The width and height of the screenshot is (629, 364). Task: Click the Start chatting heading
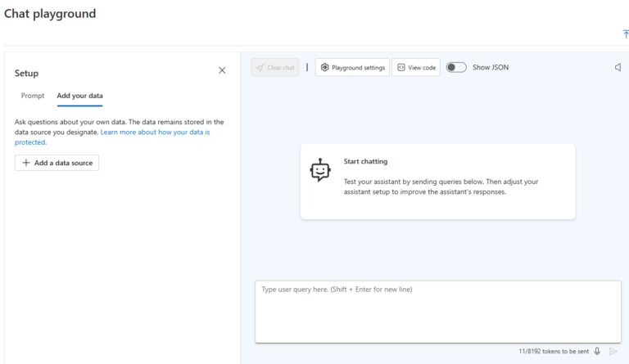coord(365,162)
